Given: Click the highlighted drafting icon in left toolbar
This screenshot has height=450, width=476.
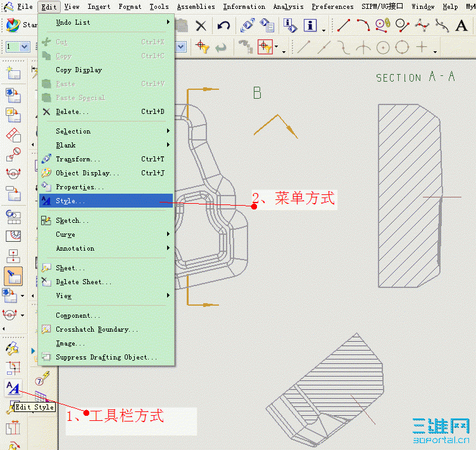Looking at the screenshot, I should [x=13, y=276].
